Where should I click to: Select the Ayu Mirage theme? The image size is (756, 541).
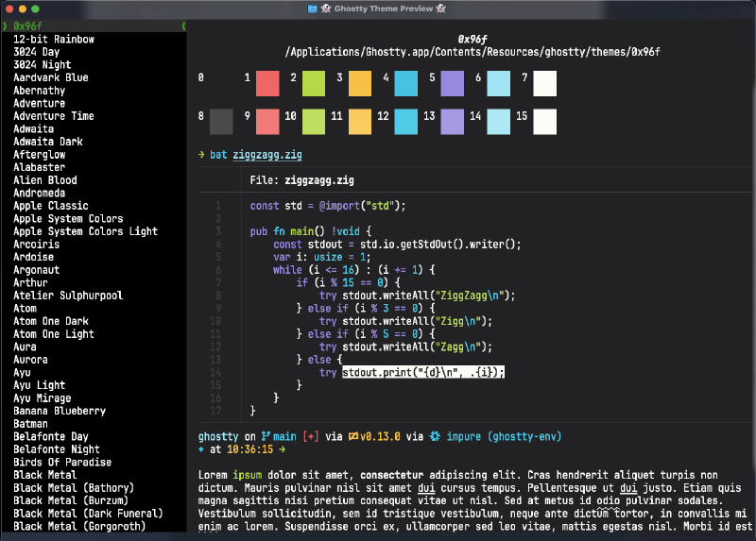coord(42,397)
